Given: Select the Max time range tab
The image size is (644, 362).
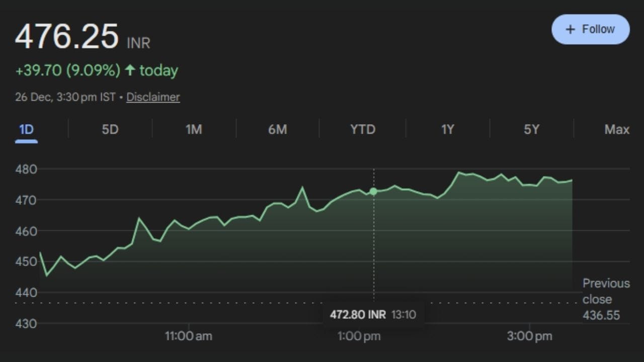Looking at the screenshot, I should (x=617, y=130).
